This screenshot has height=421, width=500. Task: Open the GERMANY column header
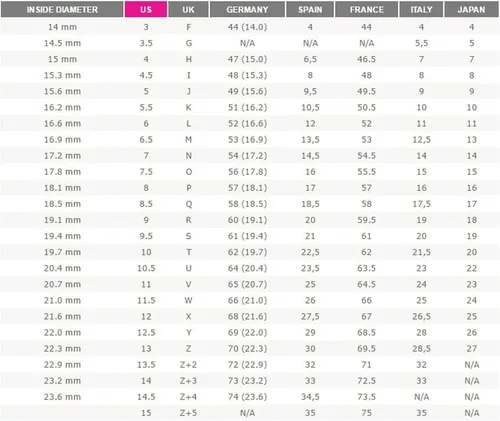click(x=247, y=9)
